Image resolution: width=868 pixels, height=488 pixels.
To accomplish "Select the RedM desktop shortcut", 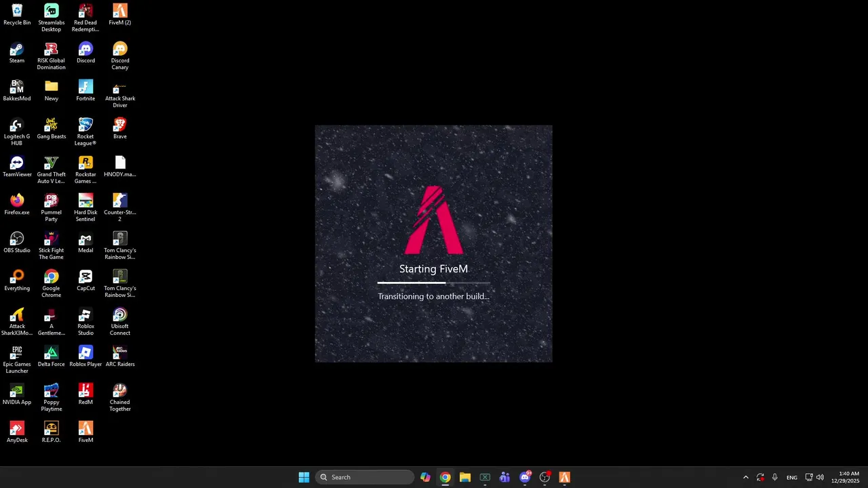I will click(x=85, y=394).
